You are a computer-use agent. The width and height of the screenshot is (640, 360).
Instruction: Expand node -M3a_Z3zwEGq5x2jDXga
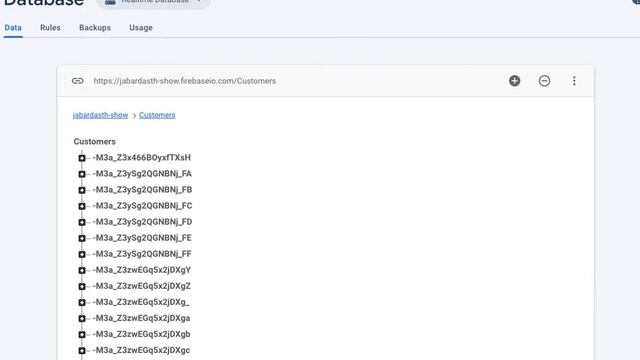point(82,318)
